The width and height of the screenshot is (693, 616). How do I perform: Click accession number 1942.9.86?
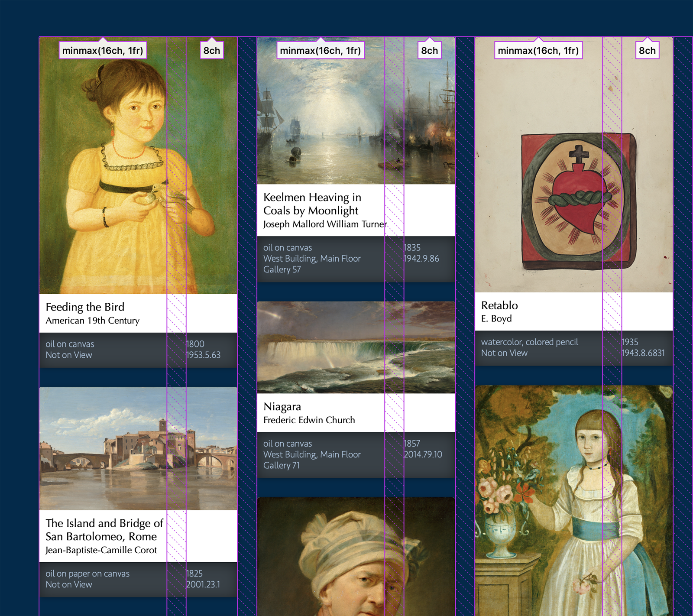tap(421, 258)
